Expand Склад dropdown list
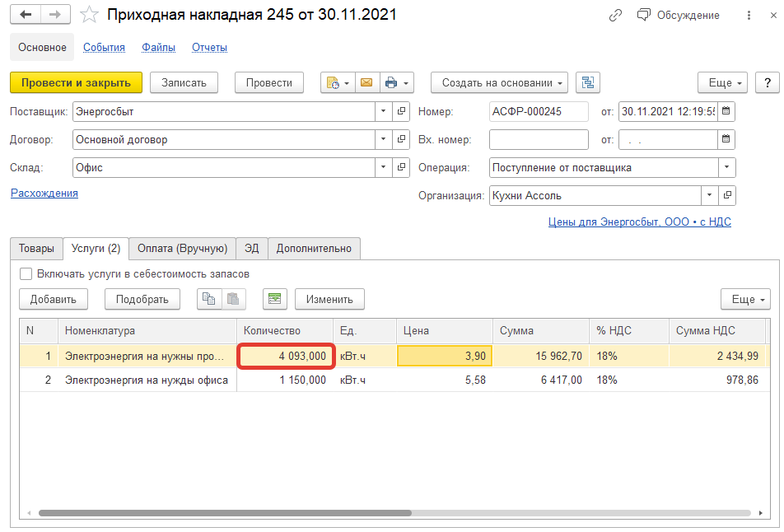This screenshot has height=532, width=784. (x=384, y=167)
